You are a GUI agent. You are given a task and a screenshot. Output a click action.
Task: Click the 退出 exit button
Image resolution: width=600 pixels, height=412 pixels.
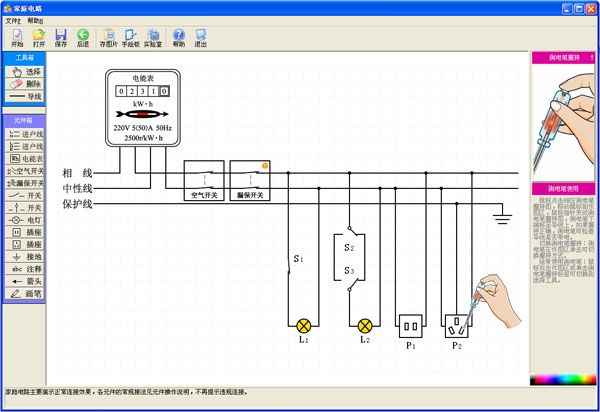point(201,39)
